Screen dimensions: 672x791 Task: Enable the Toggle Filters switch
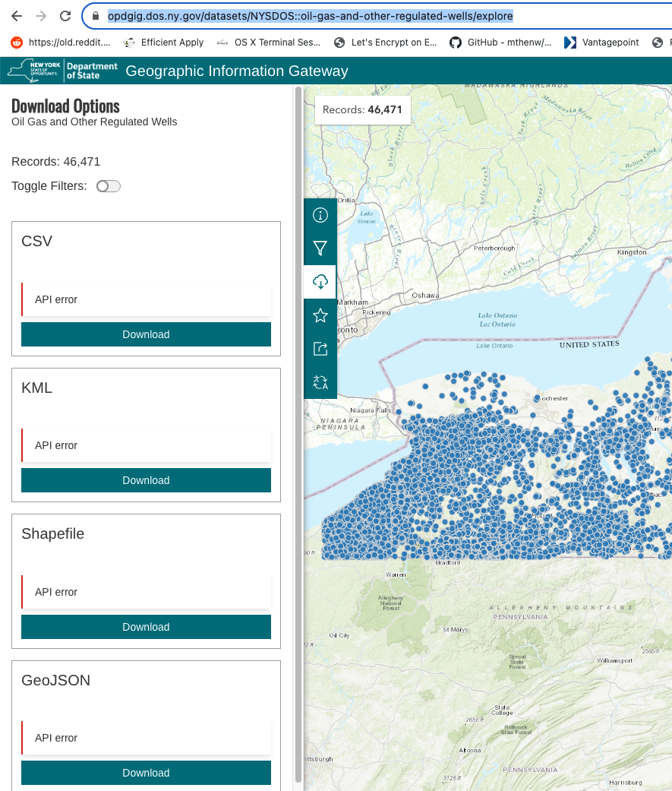(109, 186)
